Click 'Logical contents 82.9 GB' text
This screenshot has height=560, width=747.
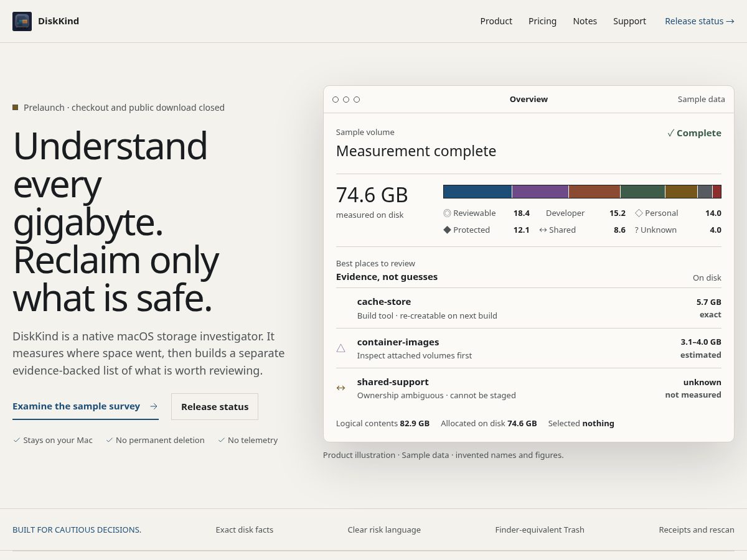point(383,424)
